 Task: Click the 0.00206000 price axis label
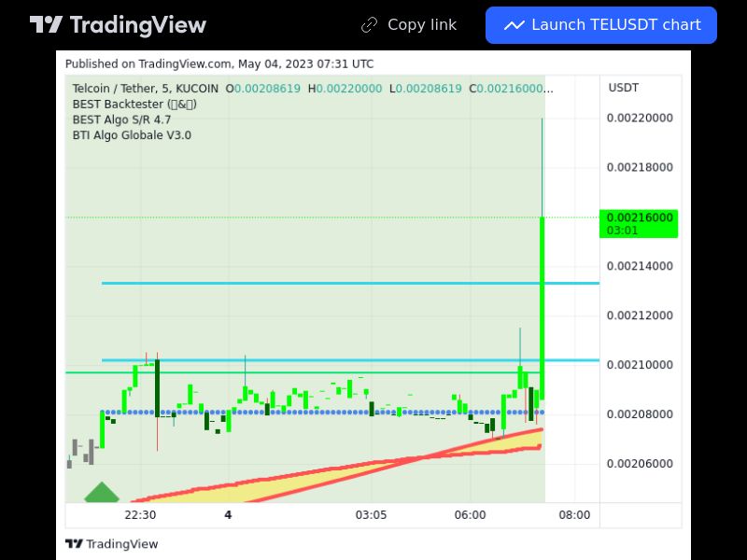pos(640,463)
